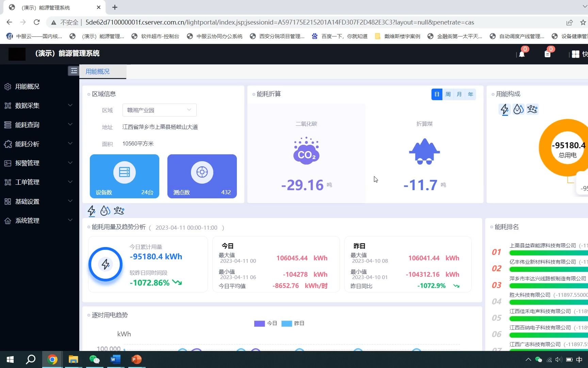The height and width of the screenshot is (368, 588).
Task: Bookmark page with star icon
Action: coord(583,22)
